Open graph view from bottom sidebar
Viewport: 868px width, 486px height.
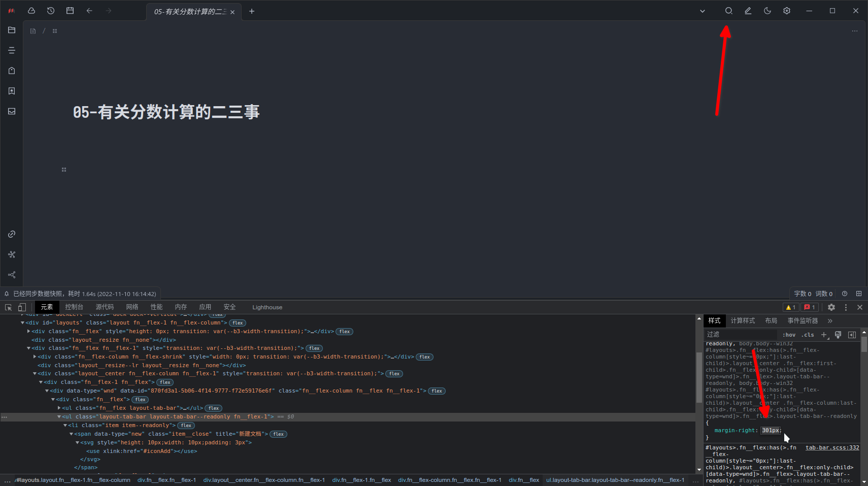pyautogui.click(x=11, y=254)
